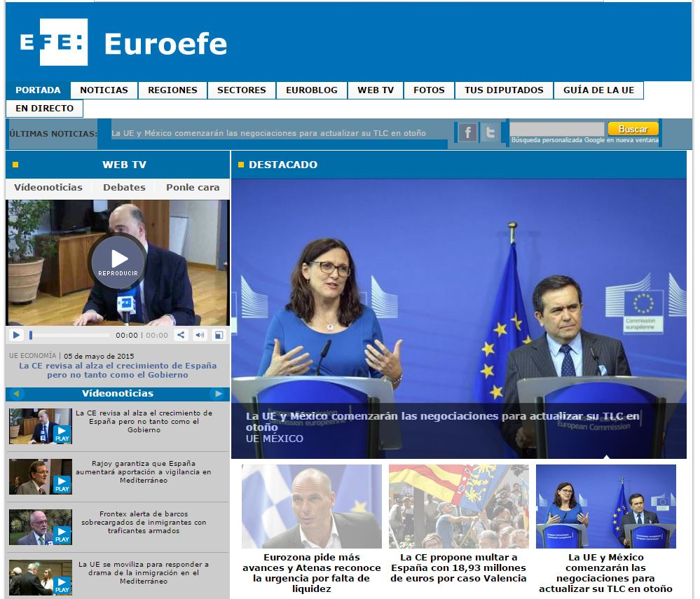Open thumbnail for Frontex alerta video

pos(41,527)
